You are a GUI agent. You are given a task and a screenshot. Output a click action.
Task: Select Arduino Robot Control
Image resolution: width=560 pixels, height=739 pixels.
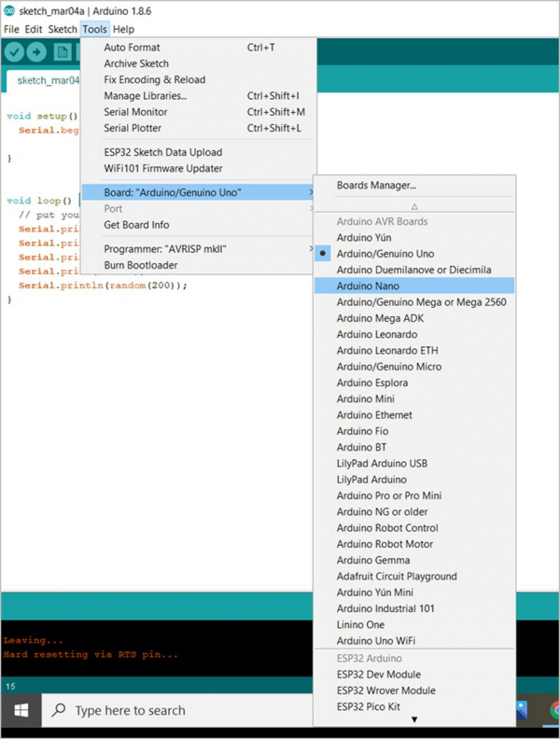(414, 527)
